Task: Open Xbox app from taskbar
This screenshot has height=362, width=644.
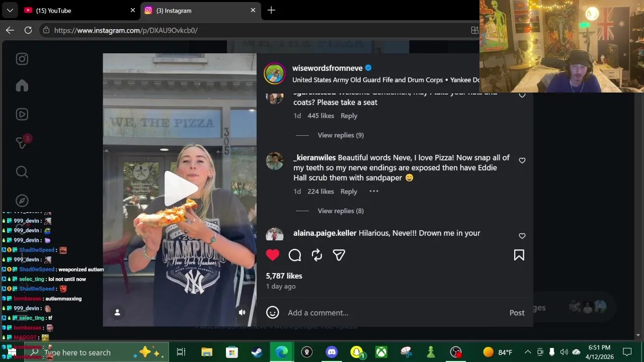Action: point(381,352)
